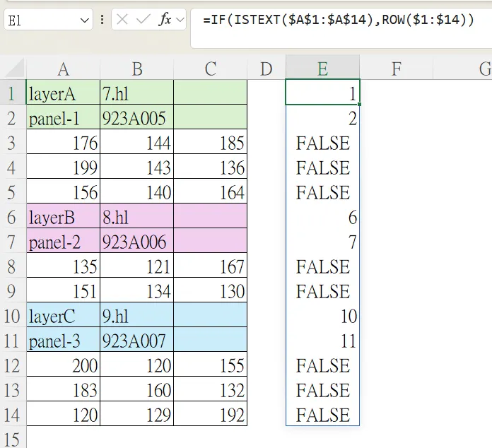
Task: Click cell containing layerB
Action: [63, 216]
